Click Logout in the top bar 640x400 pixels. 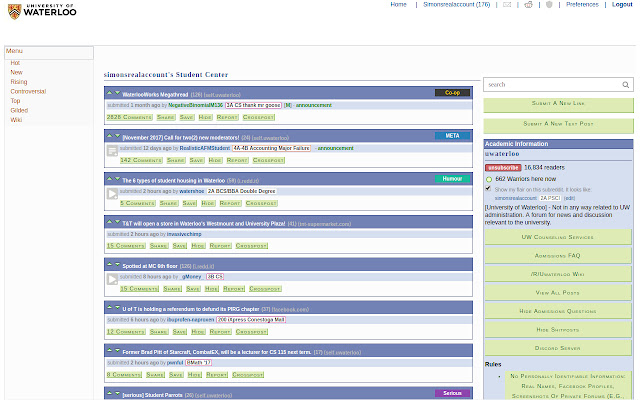622,4
